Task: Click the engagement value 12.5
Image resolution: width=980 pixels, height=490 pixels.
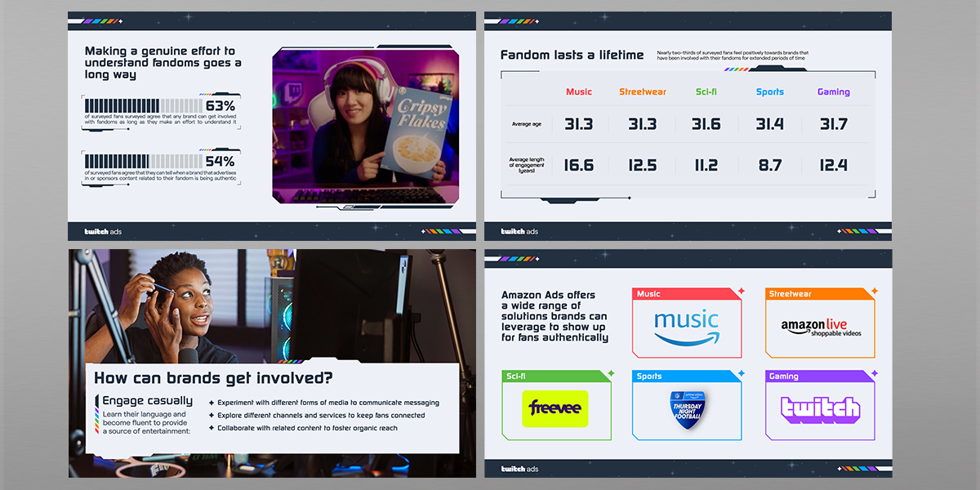Action: [x=642, y=166]
